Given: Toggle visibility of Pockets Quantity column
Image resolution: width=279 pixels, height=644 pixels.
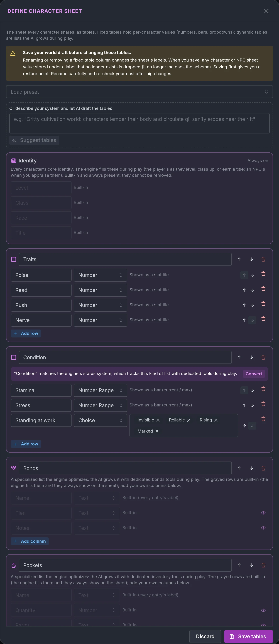Looking at the screenshot, I should (x=263, y=610).
